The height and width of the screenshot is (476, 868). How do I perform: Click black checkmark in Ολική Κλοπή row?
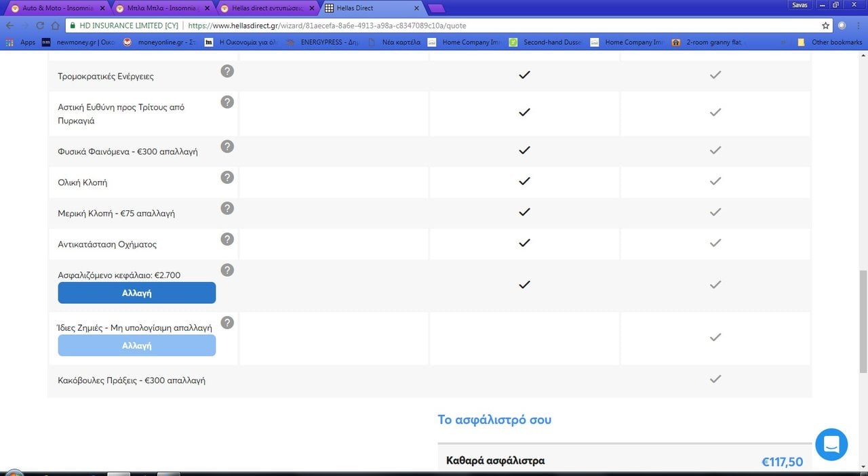pos(524,181)
